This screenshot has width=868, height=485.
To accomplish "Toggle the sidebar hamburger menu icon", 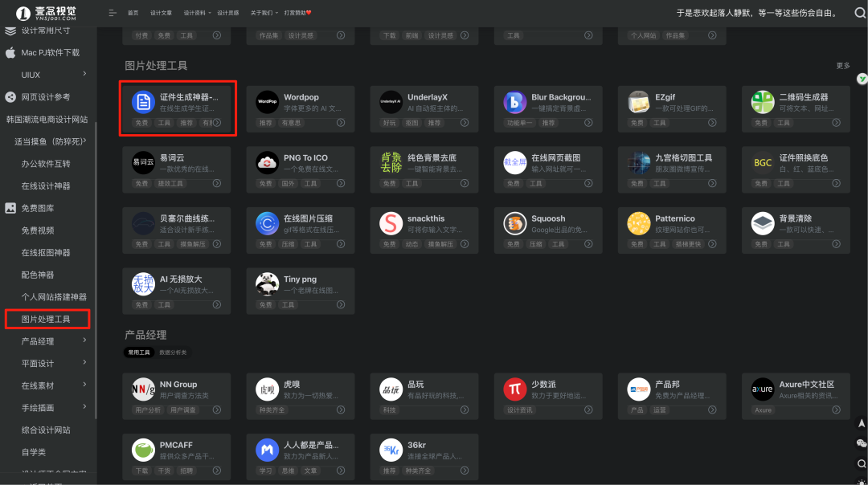I will (x=113, y=13).
